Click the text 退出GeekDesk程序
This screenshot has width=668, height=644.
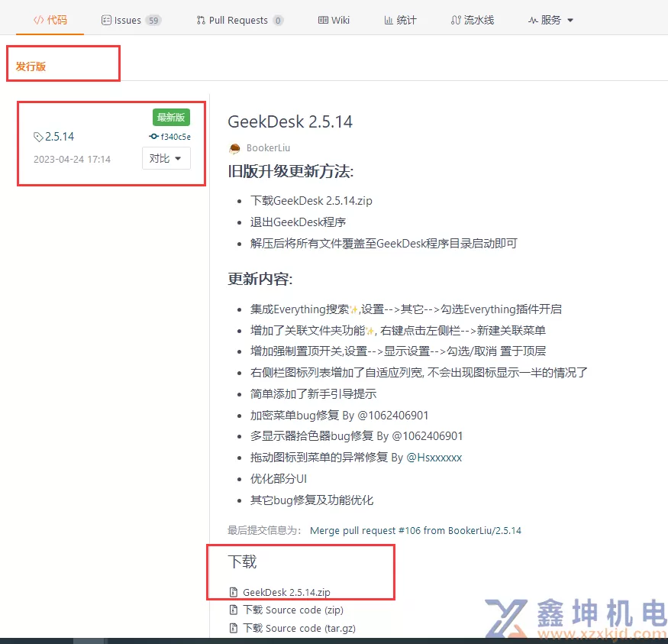[299, 222]
